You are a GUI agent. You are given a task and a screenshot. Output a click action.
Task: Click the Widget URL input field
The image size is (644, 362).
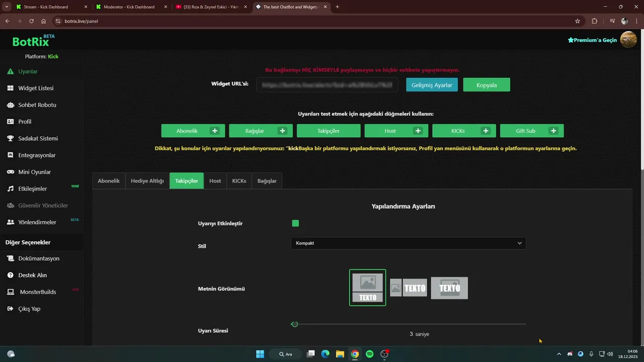(x=327, y=85)
